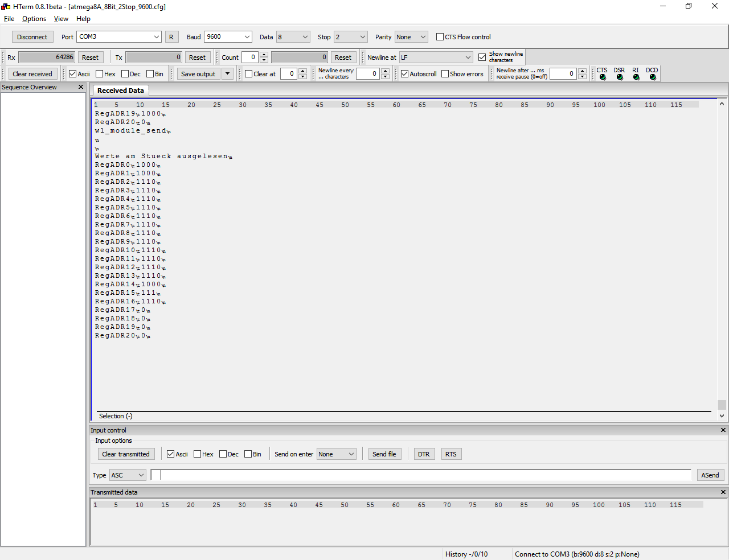Click Clear transmitted button
The height and width of the screenshot is (560, 729).
[x=126, y=454]
